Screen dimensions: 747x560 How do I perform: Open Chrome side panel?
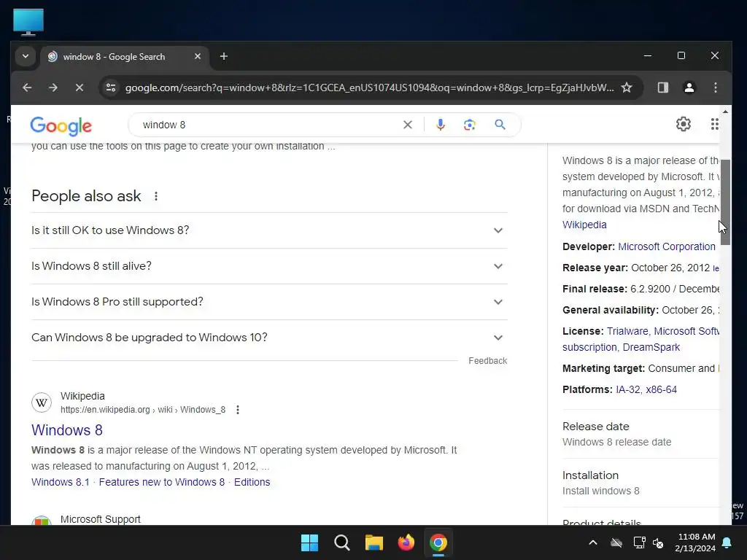click(x=662, y=87)
